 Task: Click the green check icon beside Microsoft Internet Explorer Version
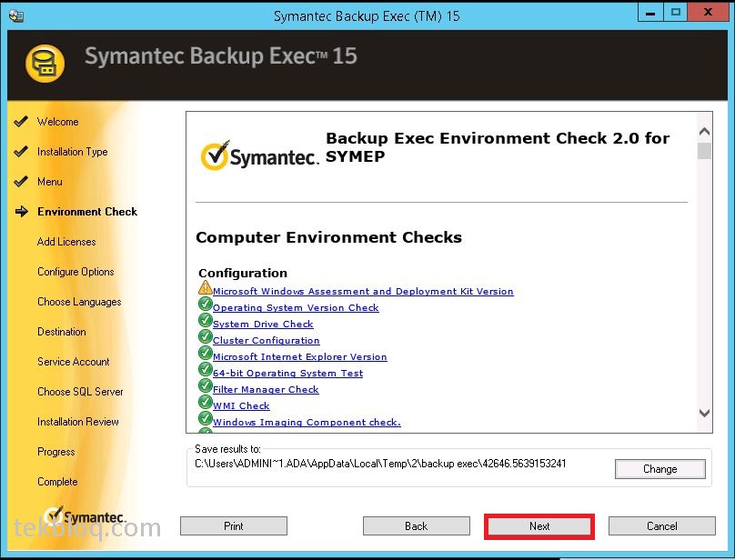point(206,353)
